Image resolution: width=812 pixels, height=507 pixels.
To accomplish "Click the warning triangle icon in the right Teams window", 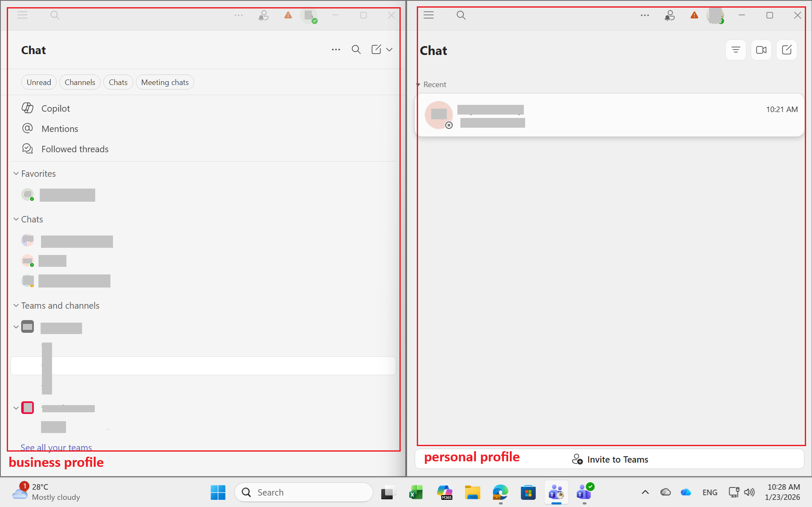I will pyautogui.click(x=694, y=15).
